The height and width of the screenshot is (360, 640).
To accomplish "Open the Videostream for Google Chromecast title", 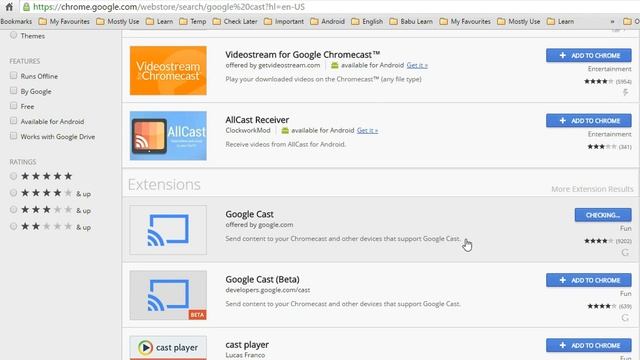I will coord(302,55).
